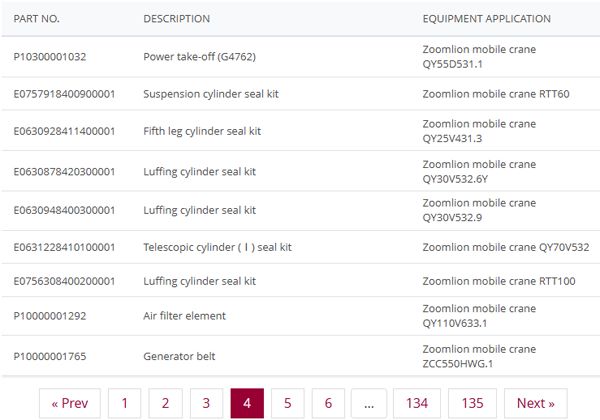This screenshot has width=600, height=420.
Task: Open page 1 of the results
Action: [x=124, y=403]
